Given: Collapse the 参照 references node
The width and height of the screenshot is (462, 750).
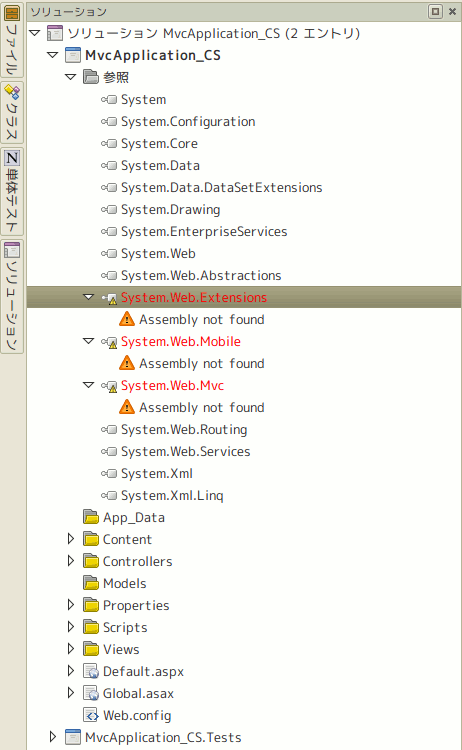Looking at the screenshot, I should coord(70,77).
